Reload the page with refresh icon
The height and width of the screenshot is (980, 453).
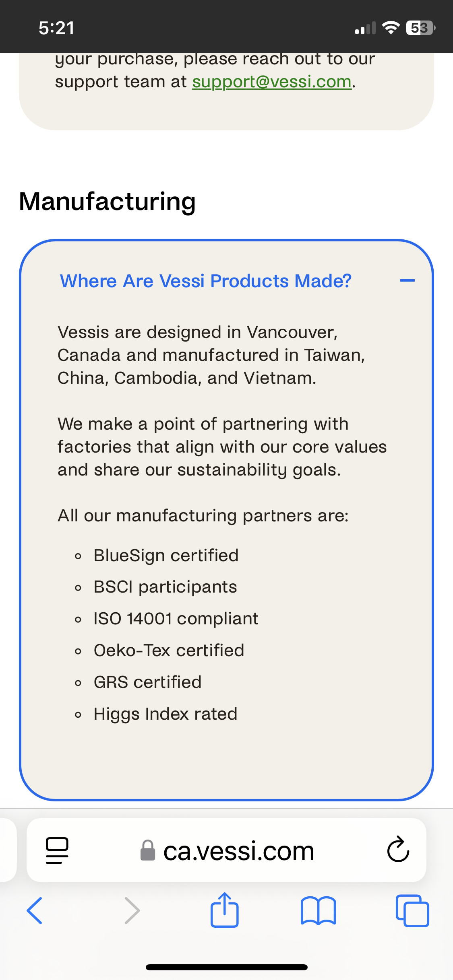tap(398, 849)
